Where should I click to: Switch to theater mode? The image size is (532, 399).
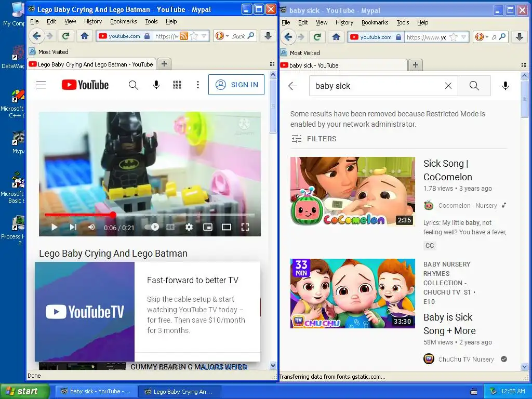pos(227,227)
